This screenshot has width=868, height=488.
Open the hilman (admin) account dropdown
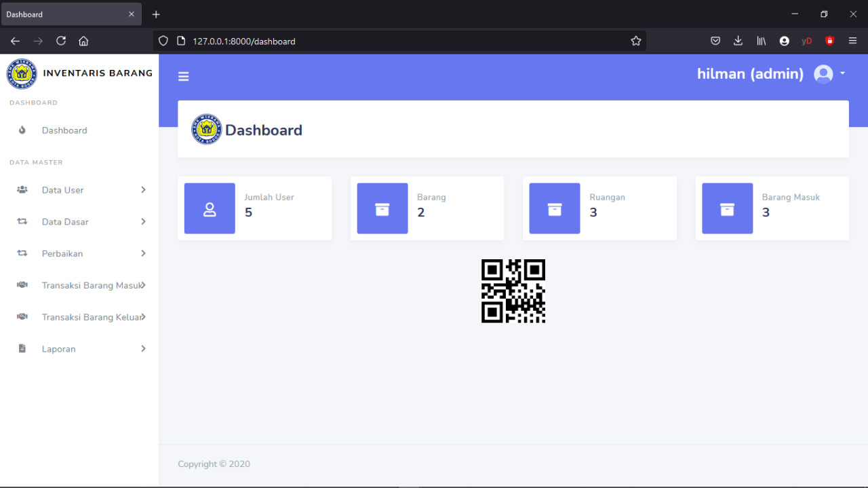click(x=750, y=74)
